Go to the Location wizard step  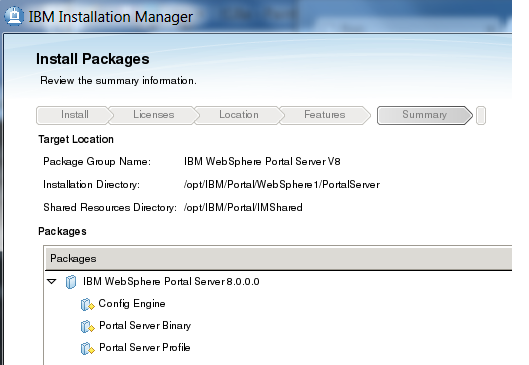(239, 115)
